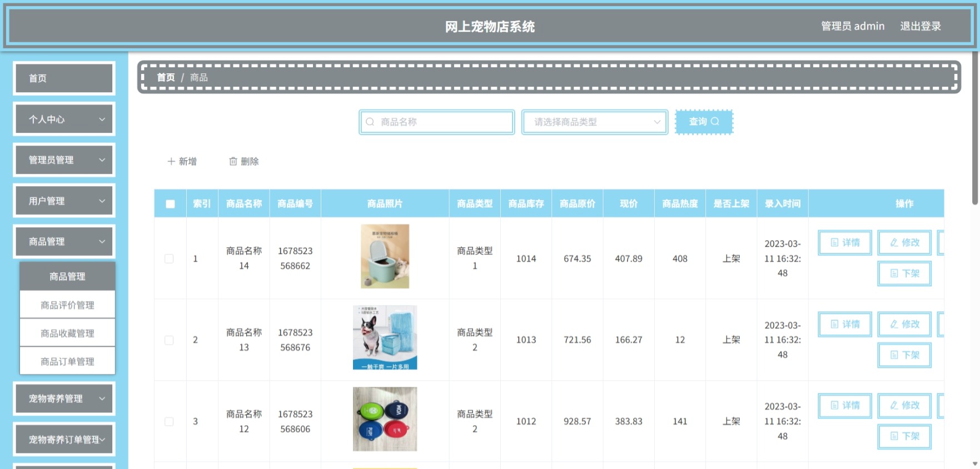980x469 pixels.
Task: Click the 商品库存 column header
Action: (526, 204)
